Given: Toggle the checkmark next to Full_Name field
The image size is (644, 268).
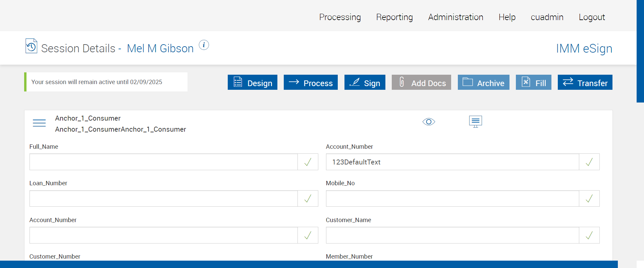Looking at the screenshot, I should [x=308, y=162].
